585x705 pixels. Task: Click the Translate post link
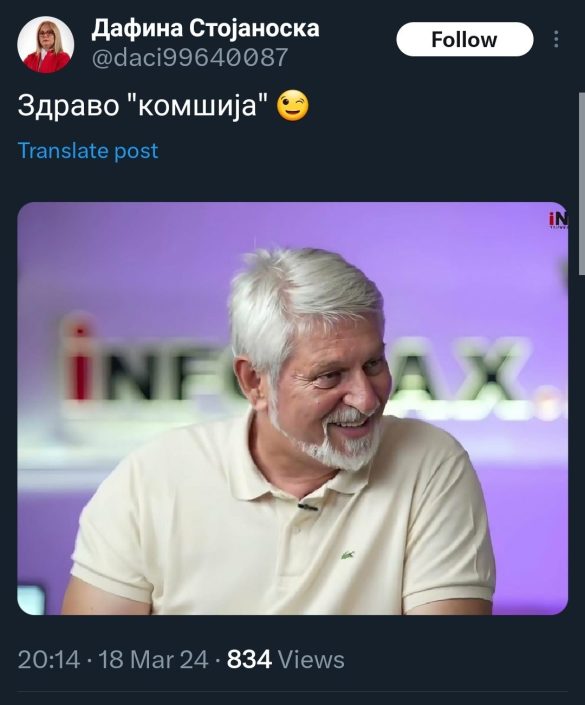click(x=88, y=150)
